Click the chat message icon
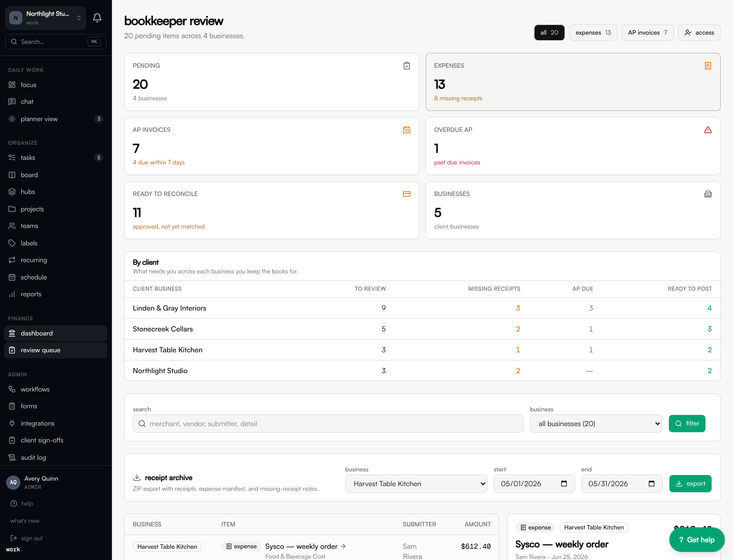This screenshot has height=560, width=733. tap(12, 102)
